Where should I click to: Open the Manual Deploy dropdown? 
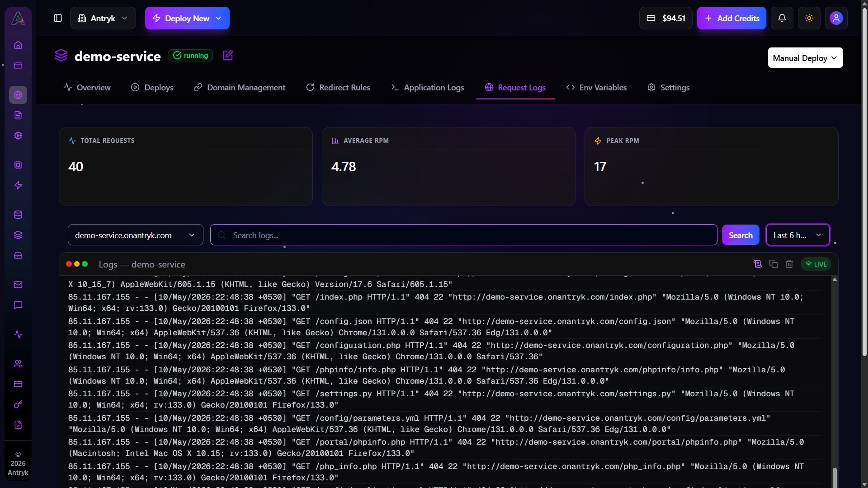click(805, 58)
